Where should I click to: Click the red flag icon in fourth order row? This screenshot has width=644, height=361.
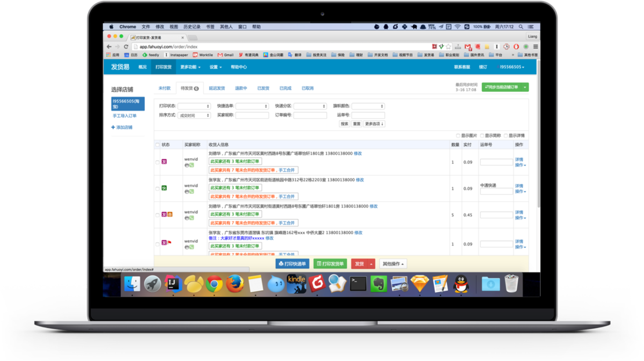[x=169, y=242]
